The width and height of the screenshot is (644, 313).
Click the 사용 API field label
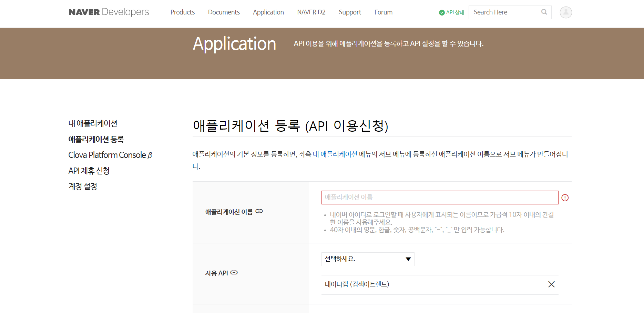(x=217, y=273)
